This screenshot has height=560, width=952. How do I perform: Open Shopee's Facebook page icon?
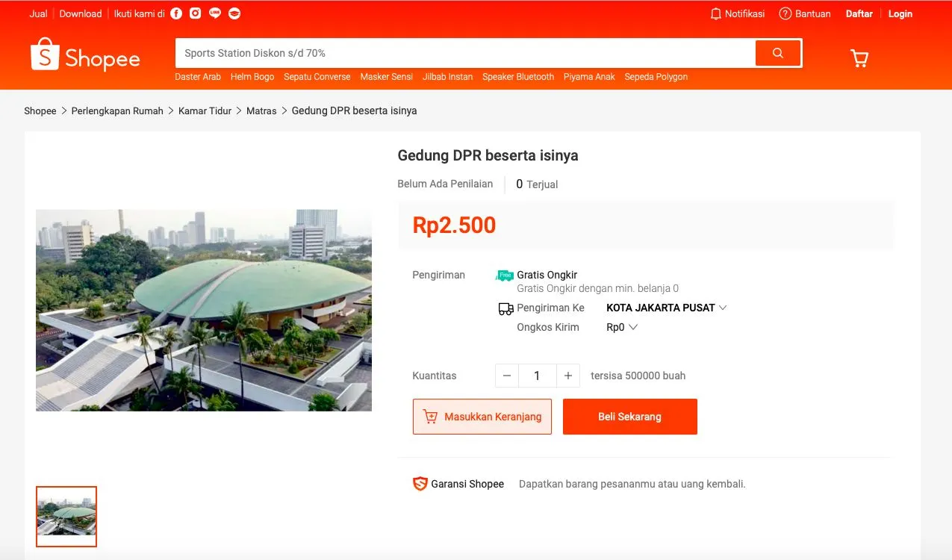point(175,13)
